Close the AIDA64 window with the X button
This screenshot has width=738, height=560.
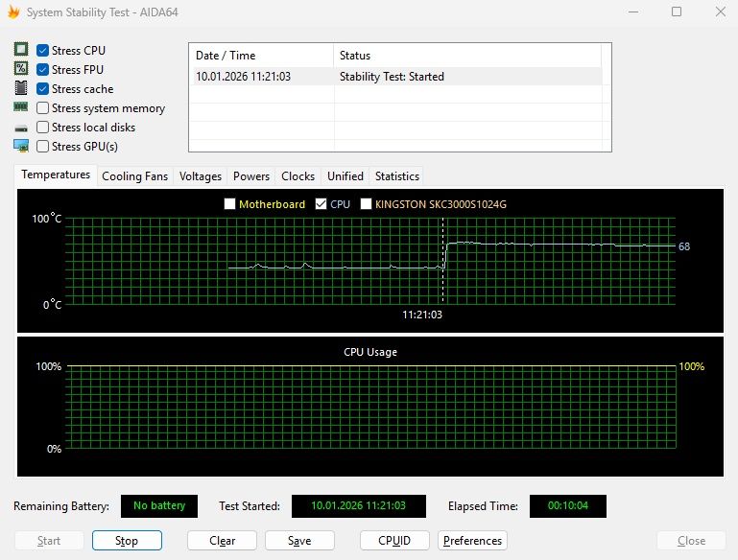(720, 12)
